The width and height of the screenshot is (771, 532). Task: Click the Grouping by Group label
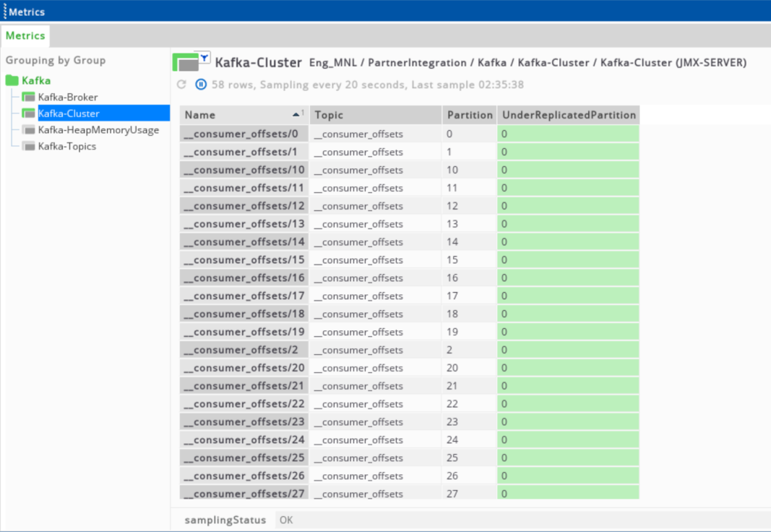[x=56, y=60]
